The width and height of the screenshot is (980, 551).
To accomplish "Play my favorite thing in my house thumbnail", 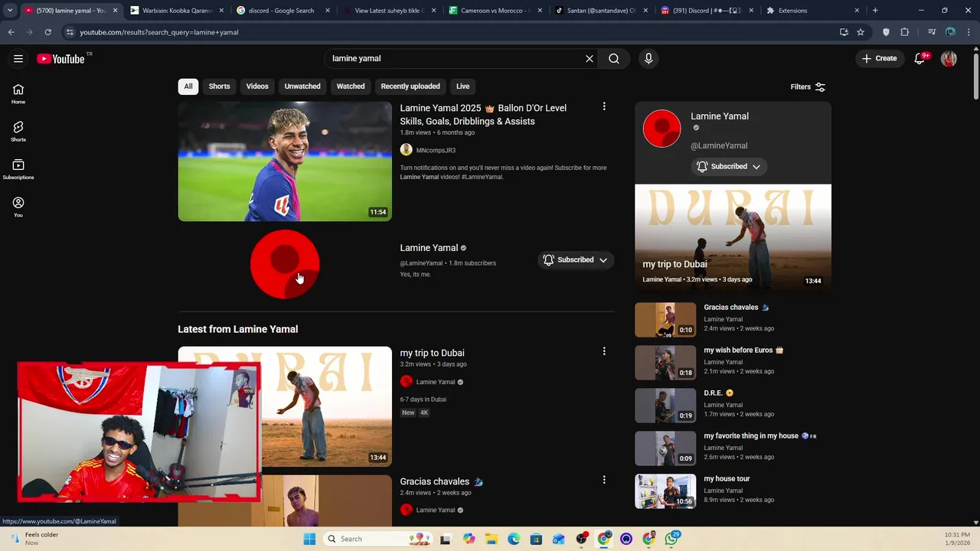I will point(665,448).
